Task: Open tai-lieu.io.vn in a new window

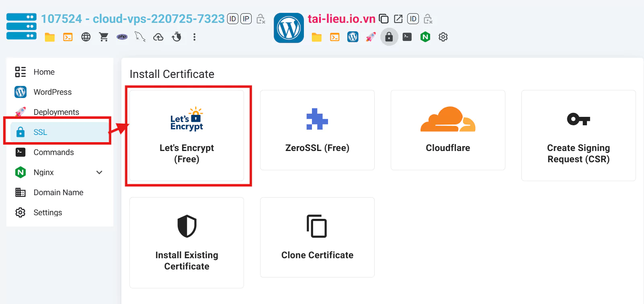Action: (x=398, y=19)
